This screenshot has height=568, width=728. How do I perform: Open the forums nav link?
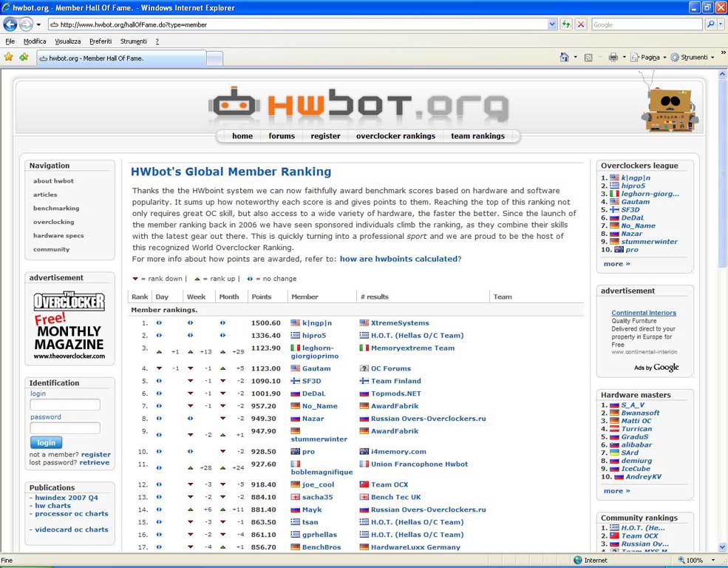pos(282,136)
